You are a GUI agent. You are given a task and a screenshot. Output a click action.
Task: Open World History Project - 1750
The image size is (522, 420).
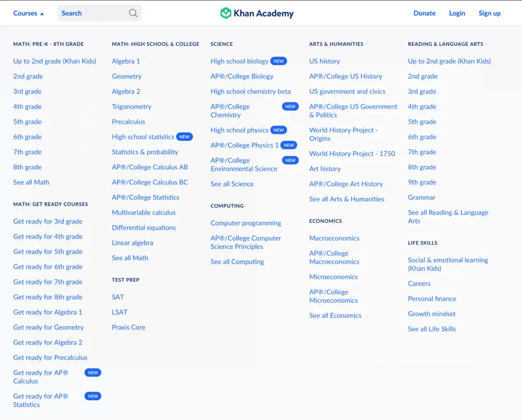pos(352,154)
